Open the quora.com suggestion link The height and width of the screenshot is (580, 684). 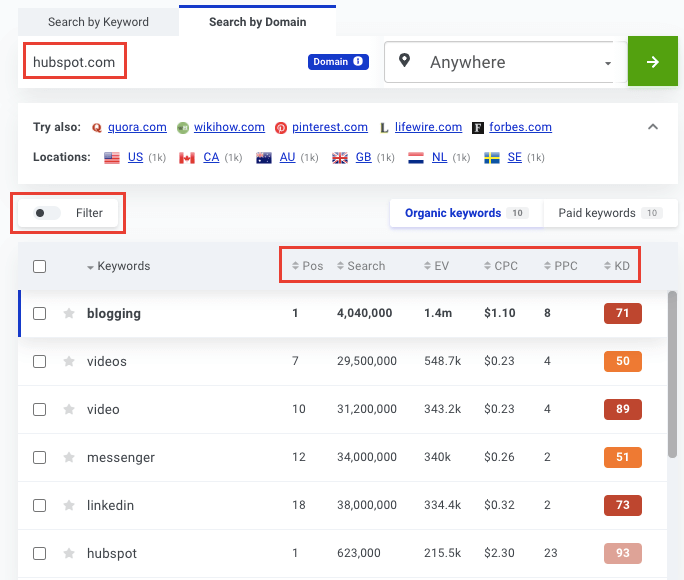[x=137, y=127]
